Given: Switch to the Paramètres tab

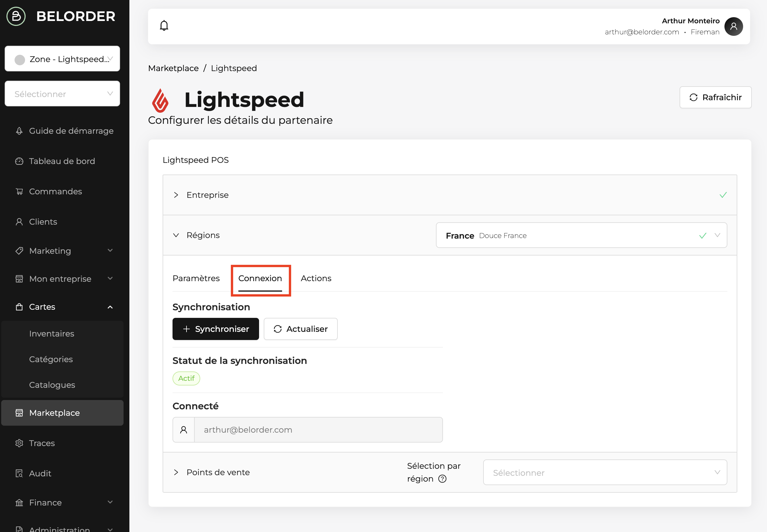Looking at the screenshot, I should point(196,278).
